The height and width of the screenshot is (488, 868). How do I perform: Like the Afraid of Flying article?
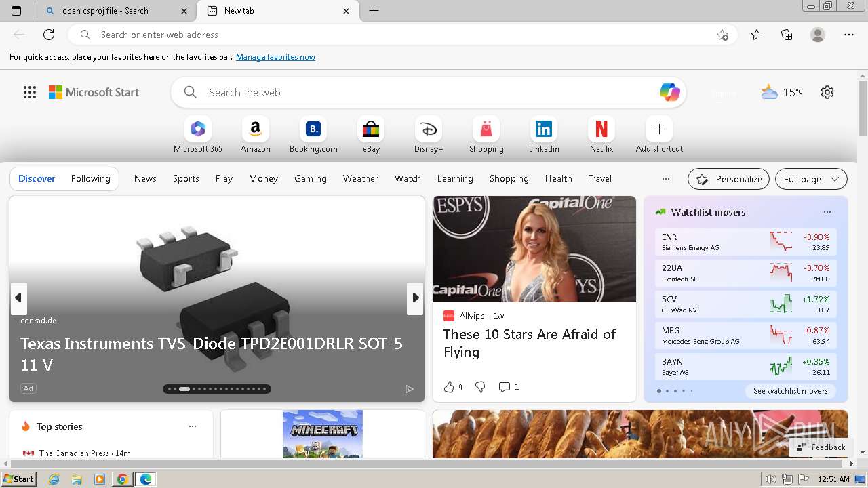click(x=448, y=387)
